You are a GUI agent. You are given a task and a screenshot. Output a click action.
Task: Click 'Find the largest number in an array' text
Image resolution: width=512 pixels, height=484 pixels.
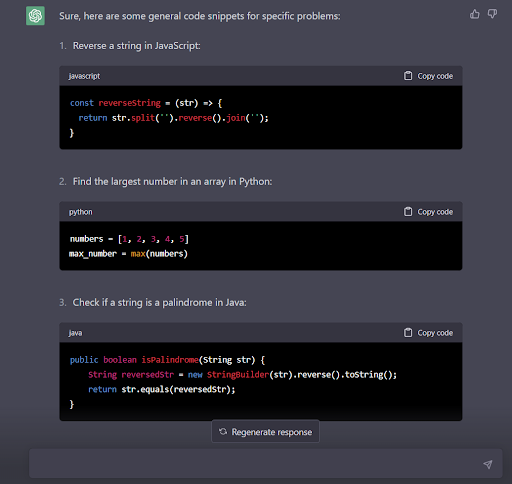(x=148, y=182)
